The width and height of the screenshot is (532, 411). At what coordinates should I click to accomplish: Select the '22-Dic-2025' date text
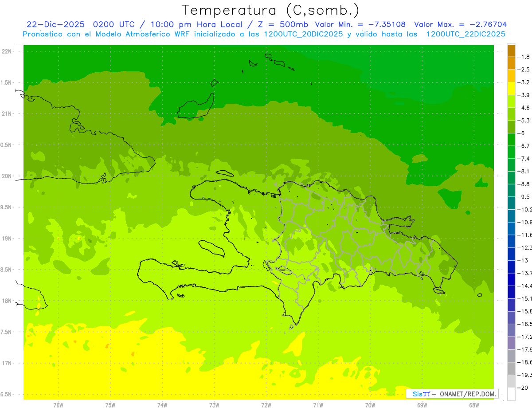pos(57,24)
